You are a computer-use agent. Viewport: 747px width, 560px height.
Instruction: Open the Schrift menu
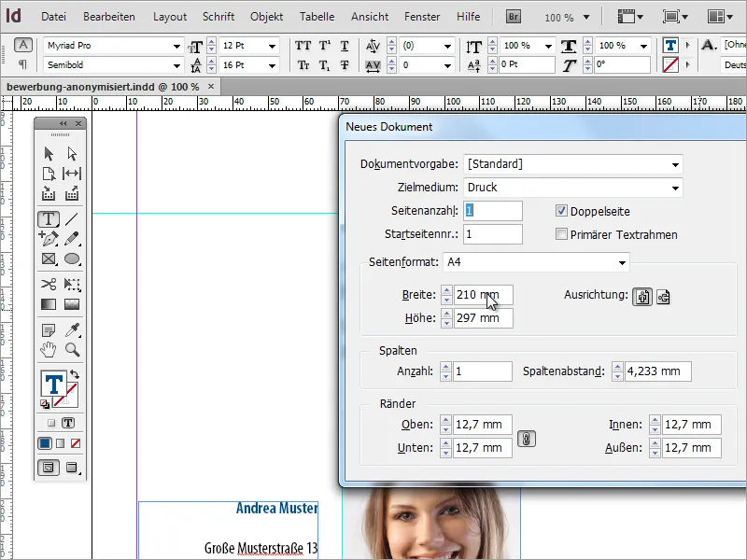click(x=218, y=17)
